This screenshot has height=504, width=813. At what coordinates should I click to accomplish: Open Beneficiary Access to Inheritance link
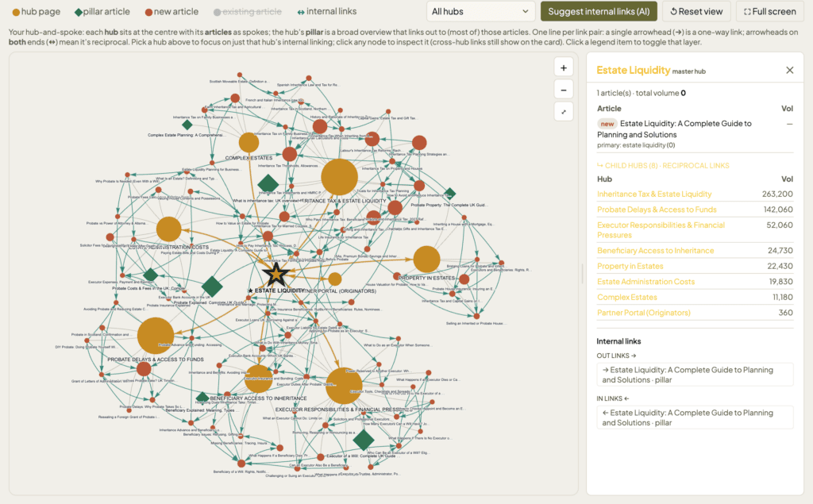click(655, 251)
